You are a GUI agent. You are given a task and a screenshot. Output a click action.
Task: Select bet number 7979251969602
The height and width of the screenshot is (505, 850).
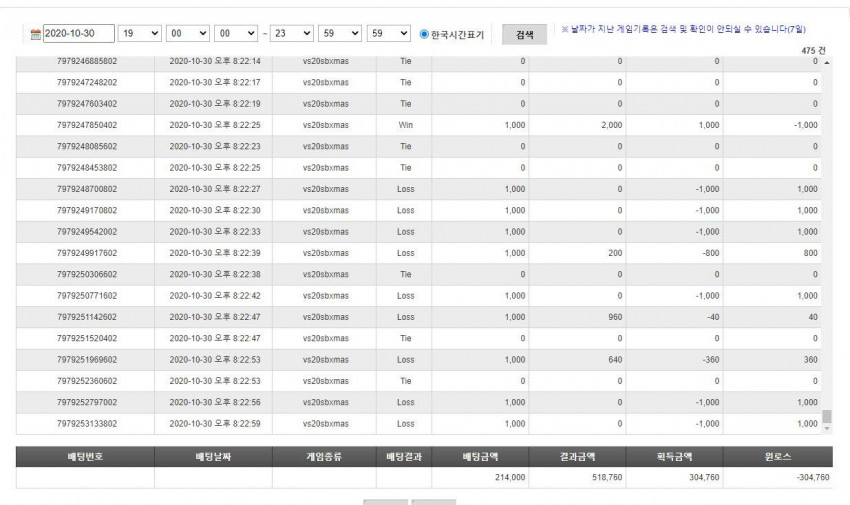pyautogui.click(x=87, y=360)
